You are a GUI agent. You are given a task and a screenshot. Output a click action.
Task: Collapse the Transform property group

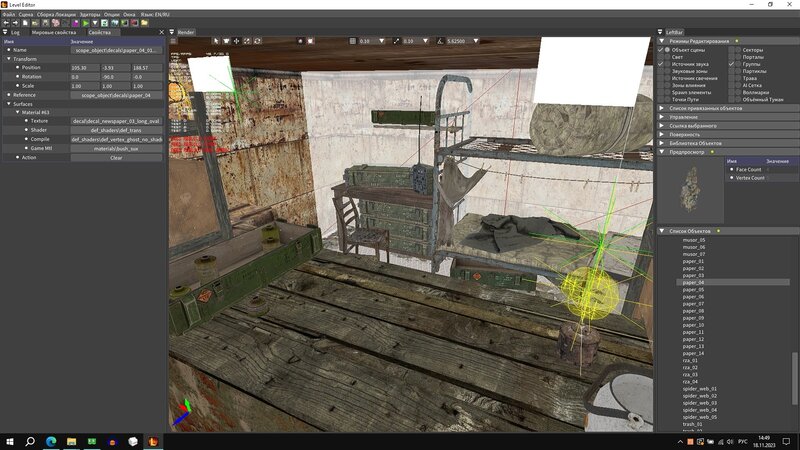tap(8, 58)
